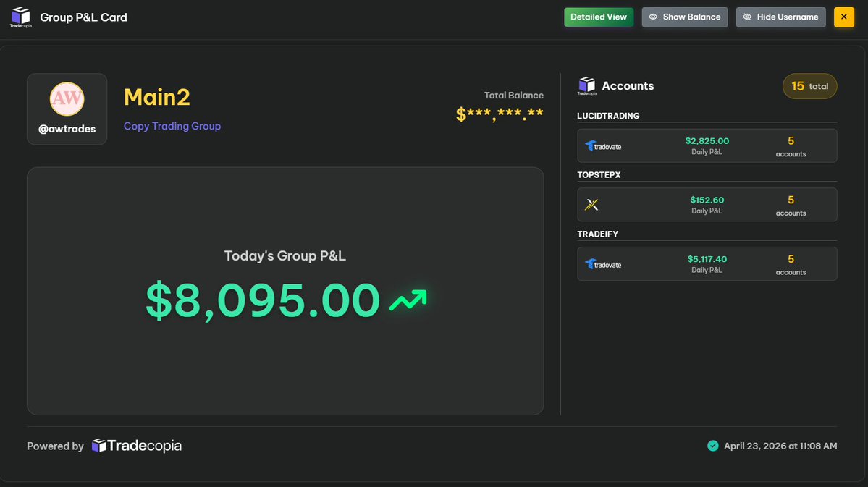The height and width of the screenshot is (487, 868).
Task: Click the Group P&L Card title
Action: 83,17
